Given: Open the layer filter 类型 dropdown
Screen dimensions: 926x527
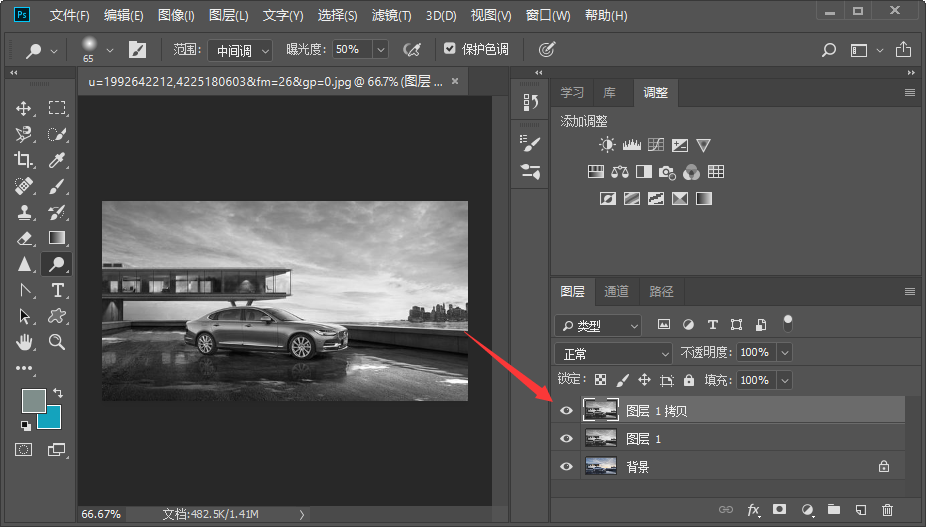Looking at the screenshot, I should (598, 326).
